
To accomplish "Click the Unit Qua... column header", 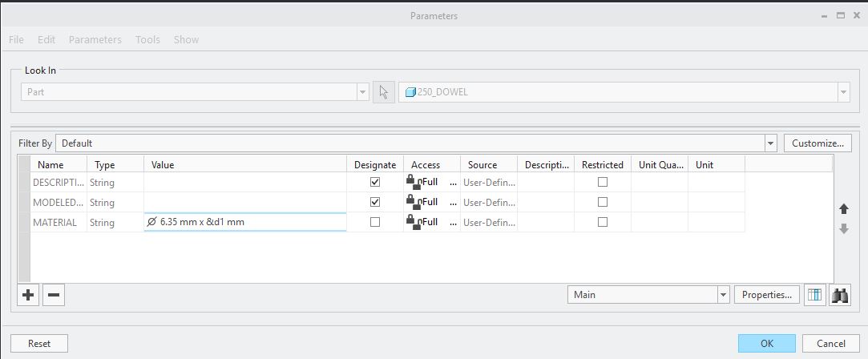I will point(660,164).
